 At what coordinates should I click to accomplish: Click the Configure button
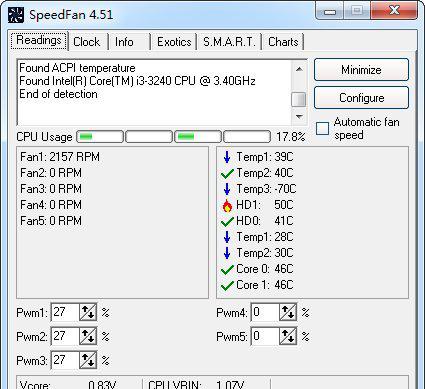coord(361,98)
